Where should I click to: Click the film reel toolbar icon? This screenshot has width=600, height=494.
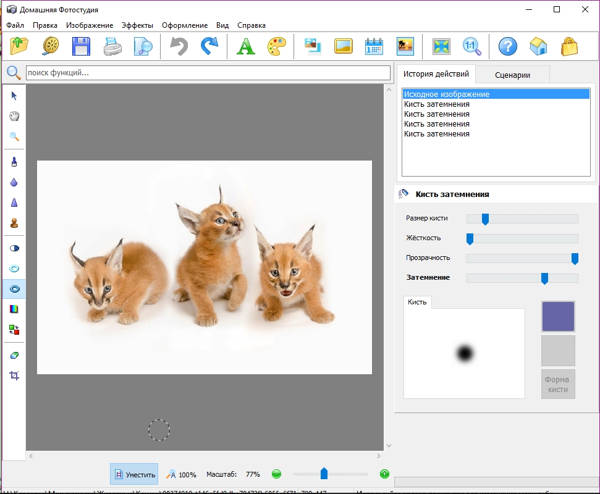click(50, 46)
